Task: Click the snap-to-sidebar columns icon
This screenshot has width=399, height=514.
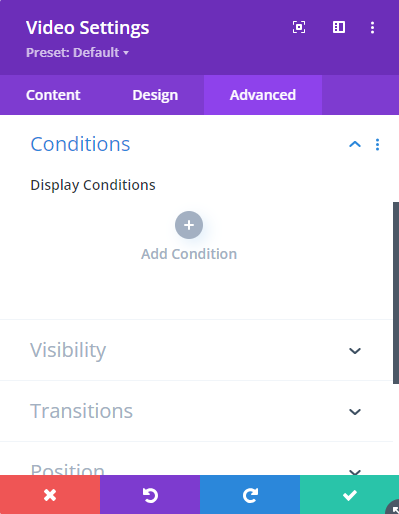Action: (339, 27)
